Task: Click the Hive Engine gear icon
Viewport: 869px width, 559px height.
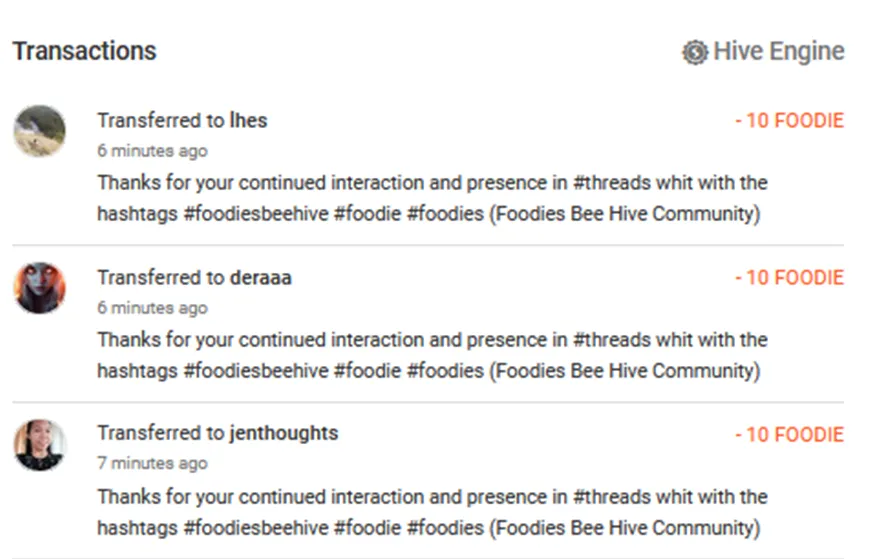Action: (695, 52)
